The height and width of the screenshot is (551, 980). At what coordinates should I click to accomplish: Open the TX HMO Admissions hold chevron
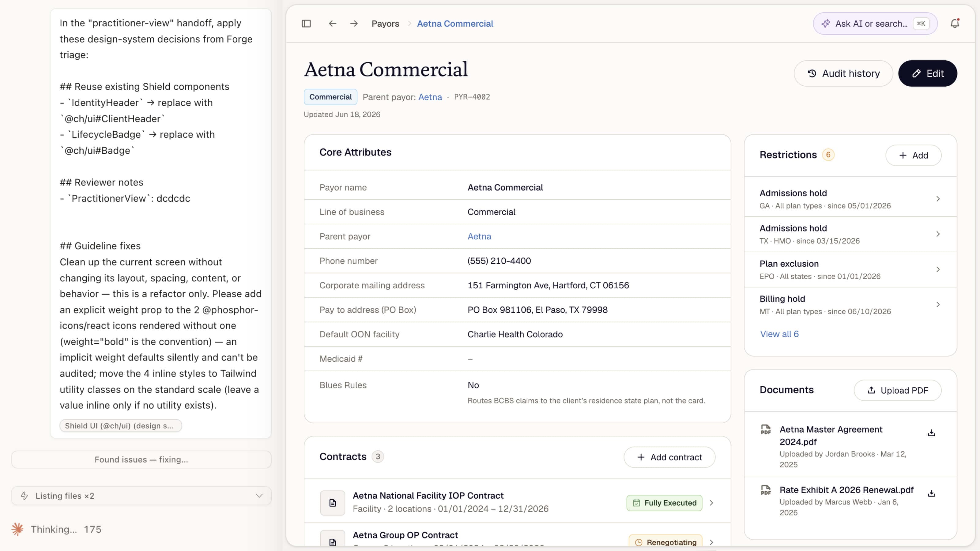pos(938,234)
